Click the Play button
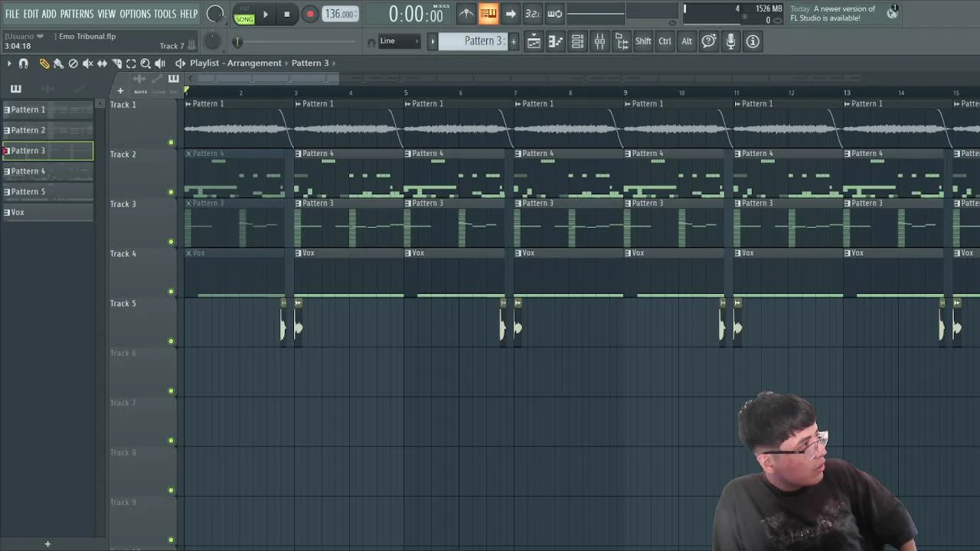 266,14
